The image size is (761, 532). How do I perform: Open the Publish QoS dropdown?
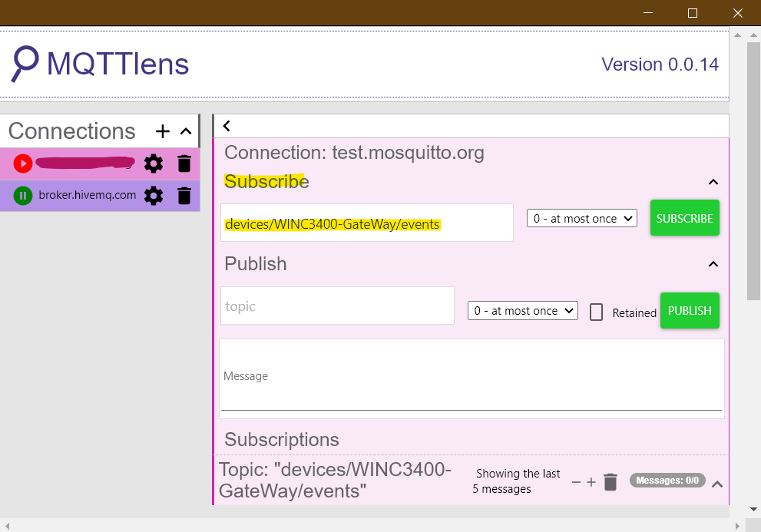point(523,311)
